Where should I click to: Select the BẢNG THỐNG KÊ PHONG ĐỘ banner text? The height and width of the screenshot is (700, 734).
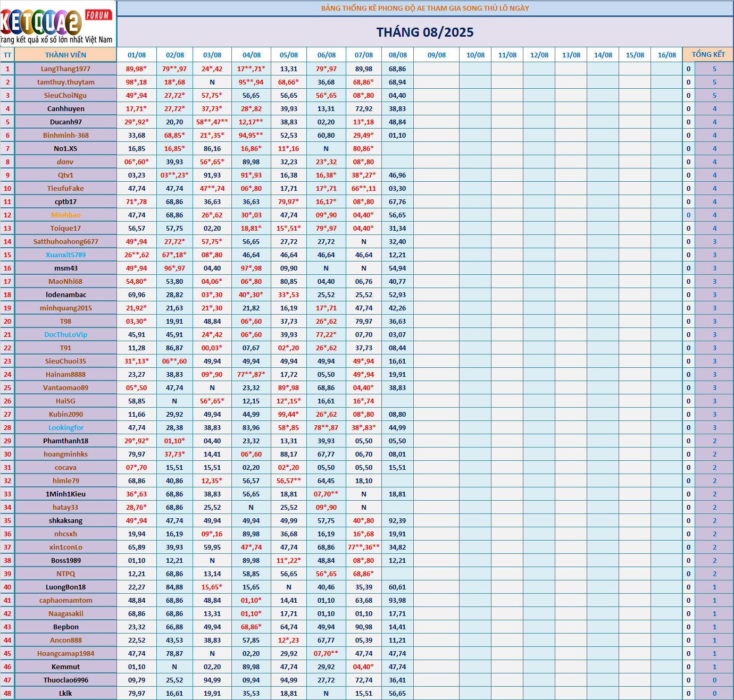coord(425,8)
